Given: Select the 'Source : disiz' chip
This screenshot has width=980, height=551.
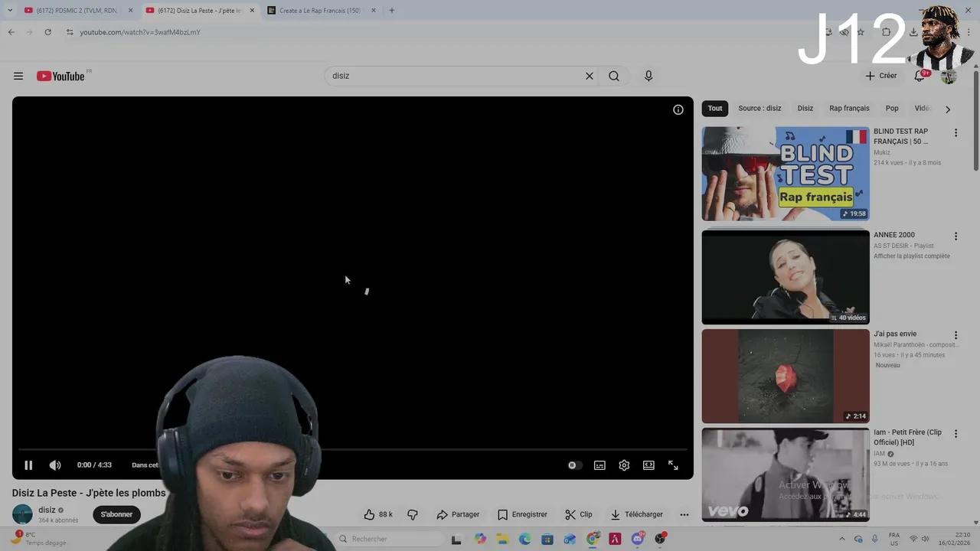Looking at the screenshot, I should [x=759, y=109].
